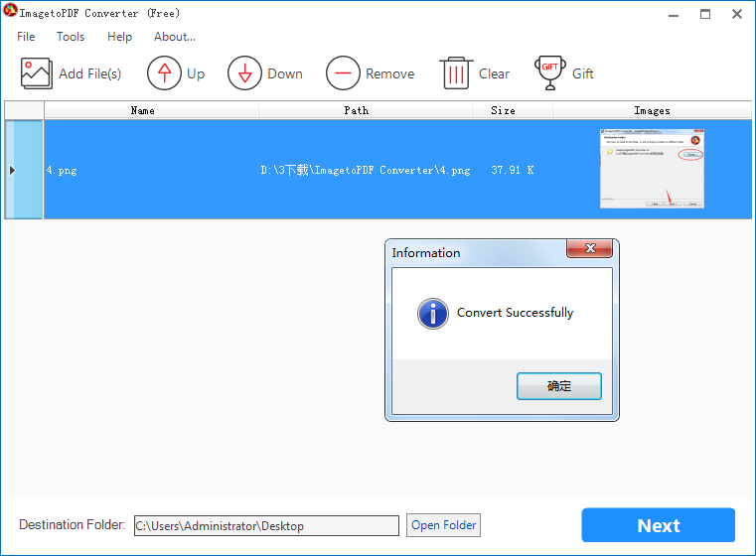Click the row selector arrow for 4.png
The height and width of the screenshot is (556, 756).
tap(24, 170)
